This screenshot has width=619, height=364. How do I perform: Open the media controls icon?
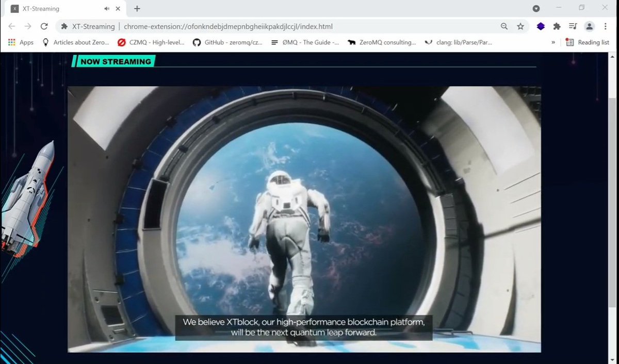coord(573,26)
